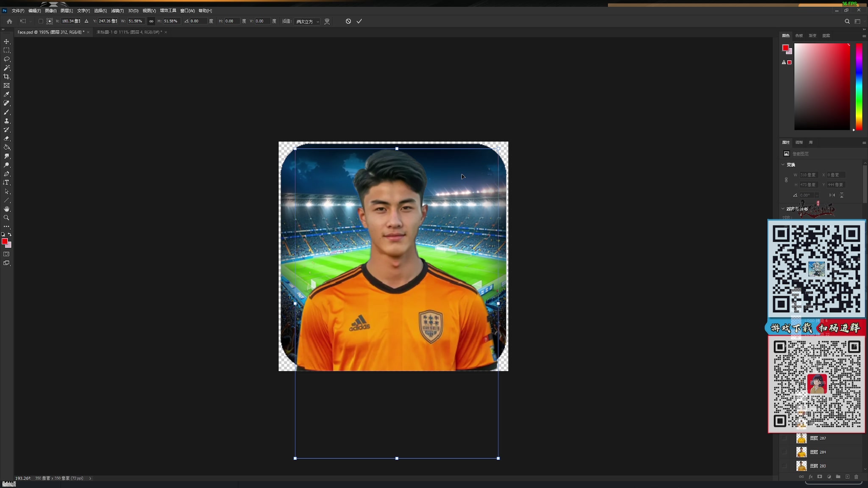The height and width of the screenshot is (488, 868).
Task: Toggle the reference point checkbox
Action: coord(41,21)
